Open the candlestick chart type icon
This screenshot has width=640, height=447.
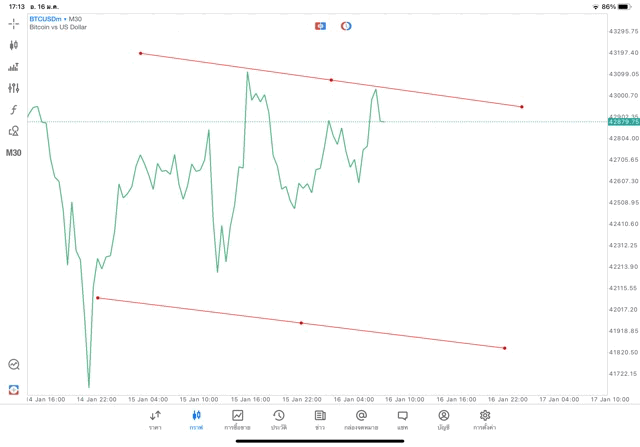(14, 45)
